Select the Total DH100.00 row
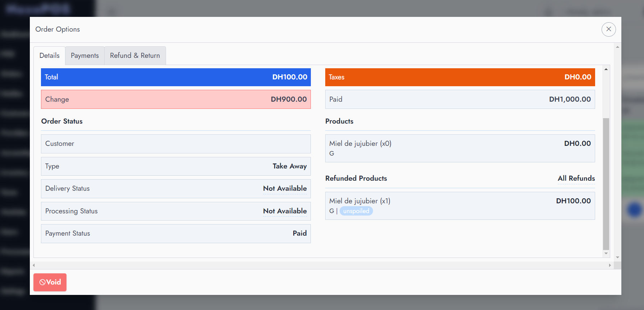This screenshot has height=310, width=644. (176, 77)
